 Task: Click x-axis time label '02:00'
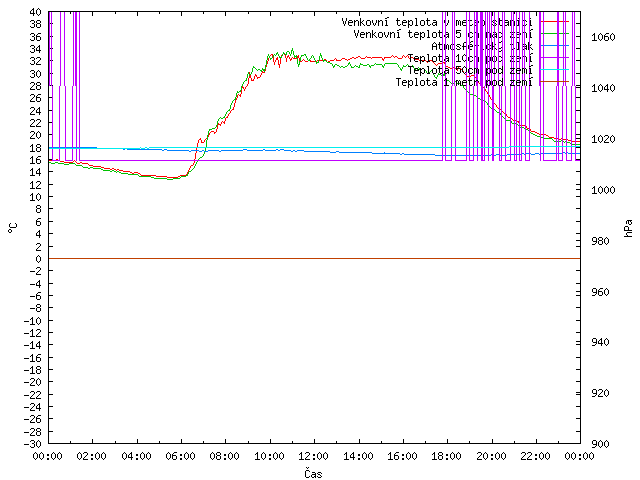point(91,456)
